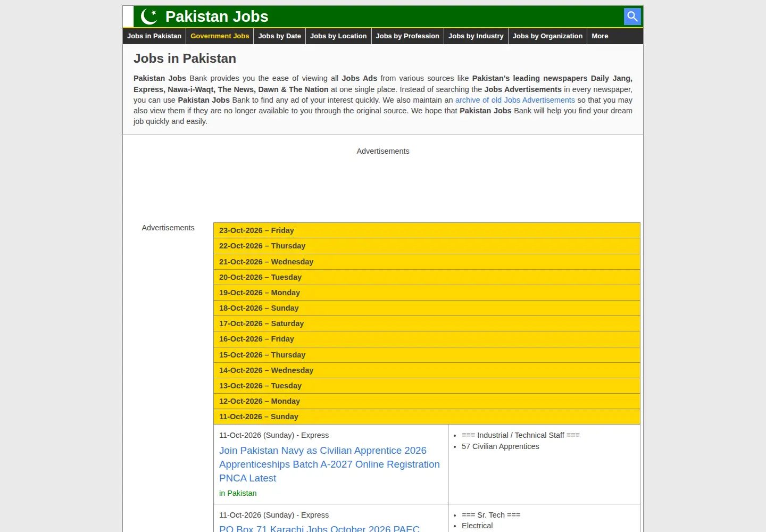
Task: Click '=== Industrial / Technical Staff ===' text
Action: [x=520, y=435]
